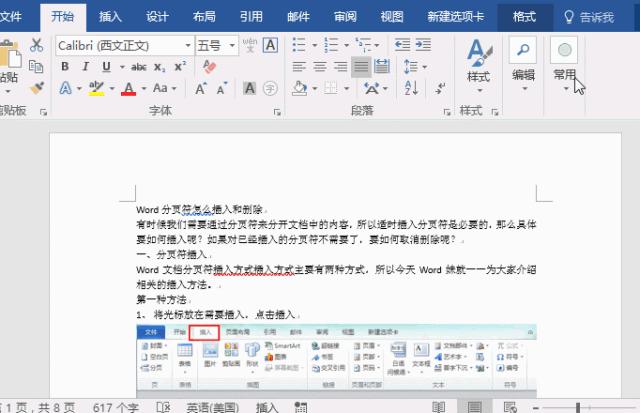Adjust the zoom slider handle
This screenshot has height=413, width=640.
click(578, 407)
